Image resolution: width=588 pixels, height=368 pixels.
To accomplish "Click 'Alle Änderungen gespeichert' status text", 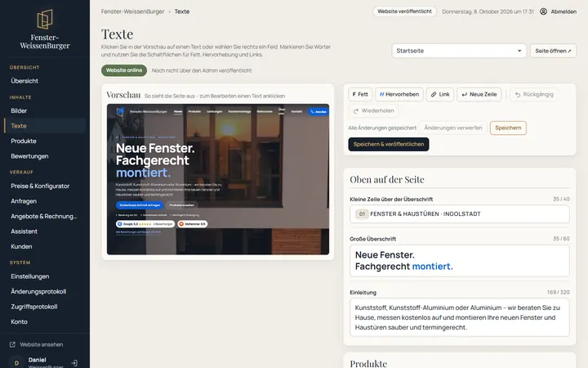I will [x=382, y=128].
